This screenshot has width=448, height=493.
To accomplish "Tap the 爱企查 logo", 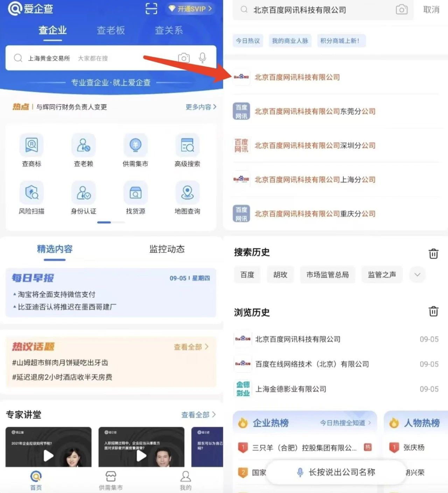I will point(30,8).
